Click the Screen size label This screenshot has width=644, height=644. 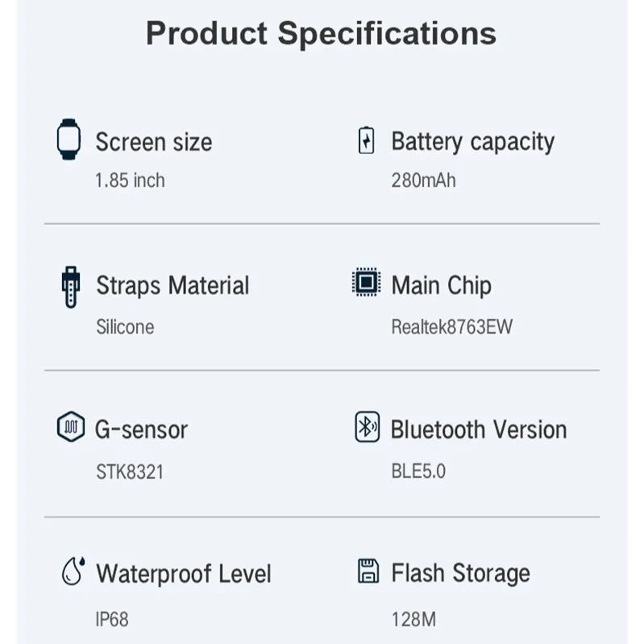(154, 142)
